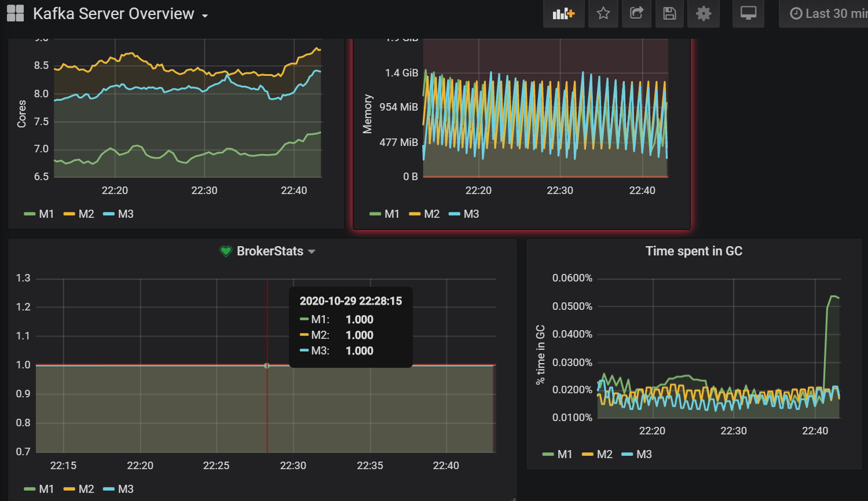Image resolution: width=868 pixels, height=501 pixels.
Task: Toggle M3 series in Cores legend
Action: 125,214
